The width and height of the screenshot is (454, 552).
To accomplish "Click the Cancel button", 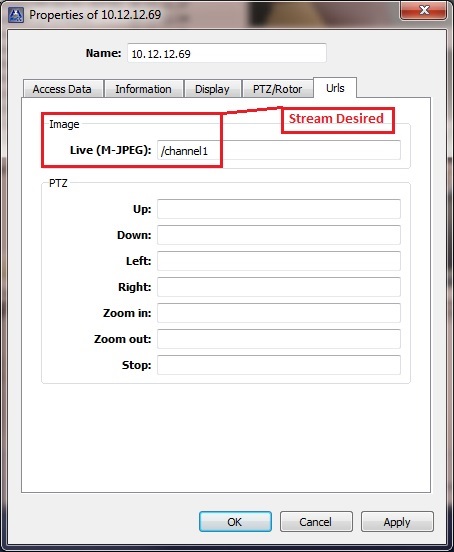I will (316, 521).
